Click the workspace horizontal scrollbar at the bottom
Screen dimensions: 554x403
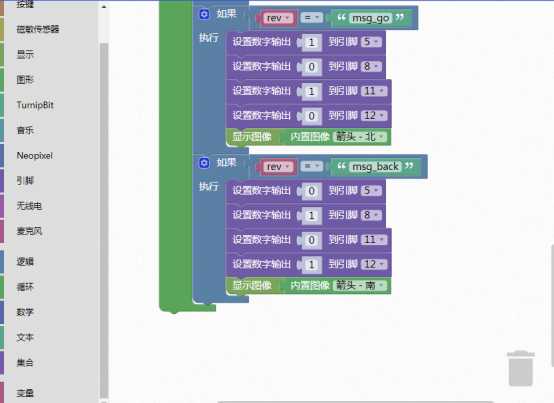click(355, 402)
